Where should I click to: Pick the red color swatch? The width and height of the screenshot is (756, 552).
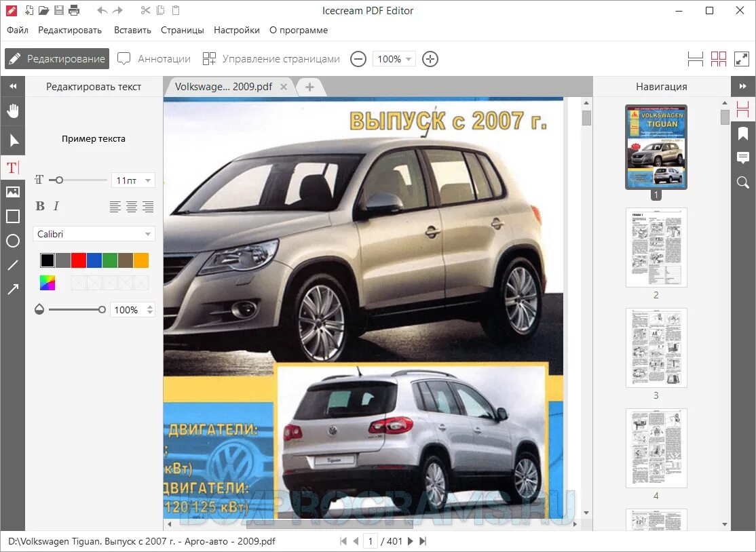coord(79,260)
